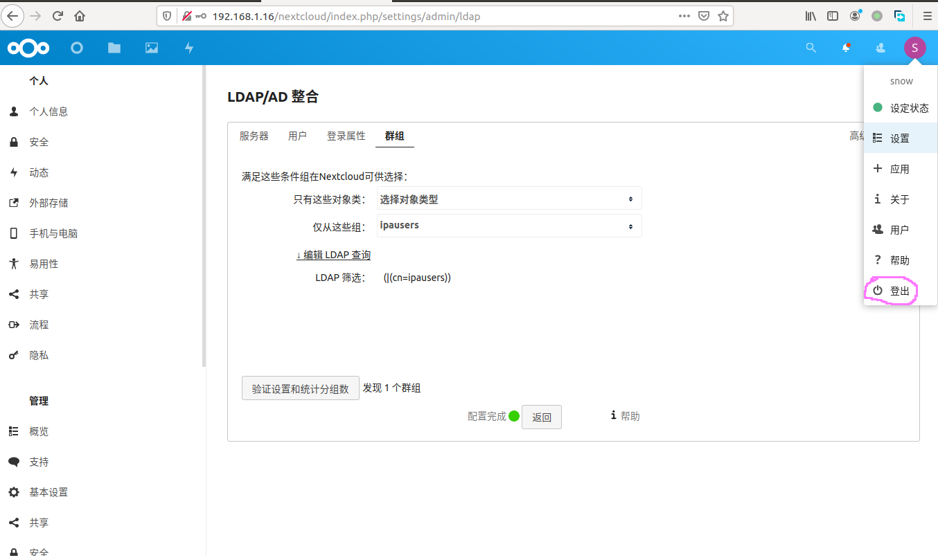Click the browser back arrow button

12,16
